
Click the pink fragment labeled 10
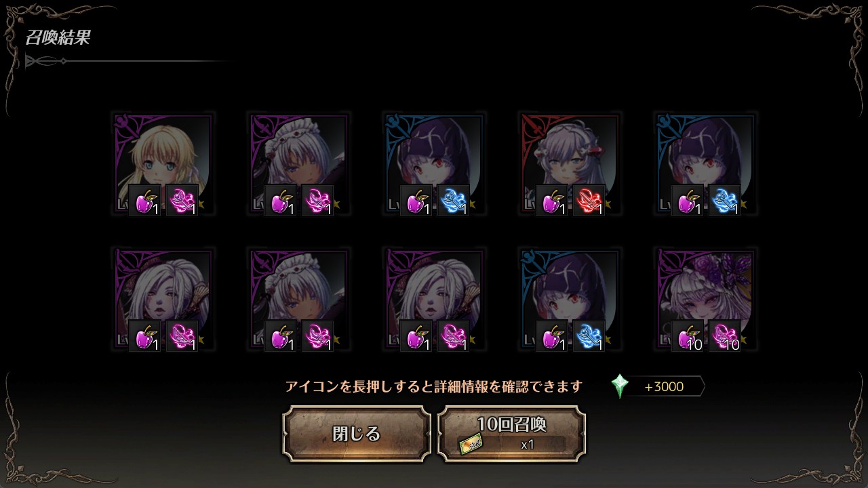click(724, 335)
